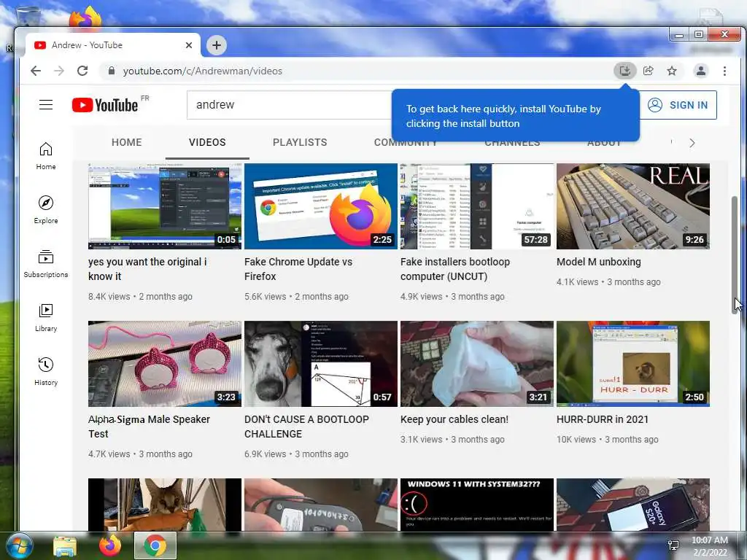The width and height of the screenshot is (747, 560).
Task: Open Library in the sidebar
Action: [46, 318]
